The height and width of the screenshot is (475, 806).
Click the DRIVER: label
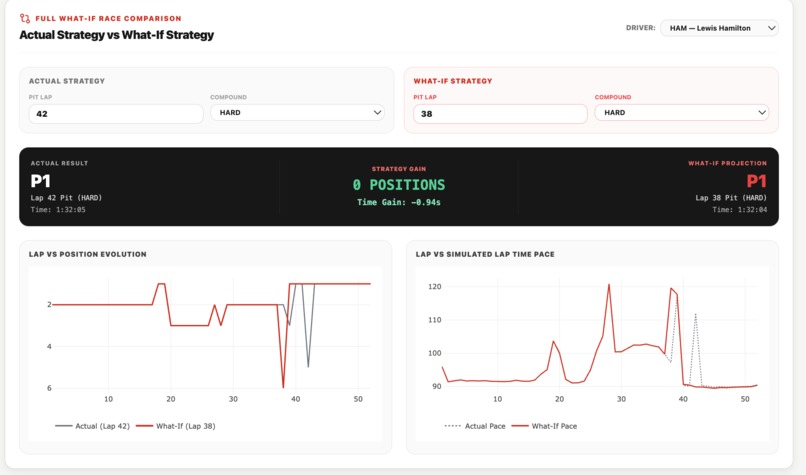coord(640,28)
